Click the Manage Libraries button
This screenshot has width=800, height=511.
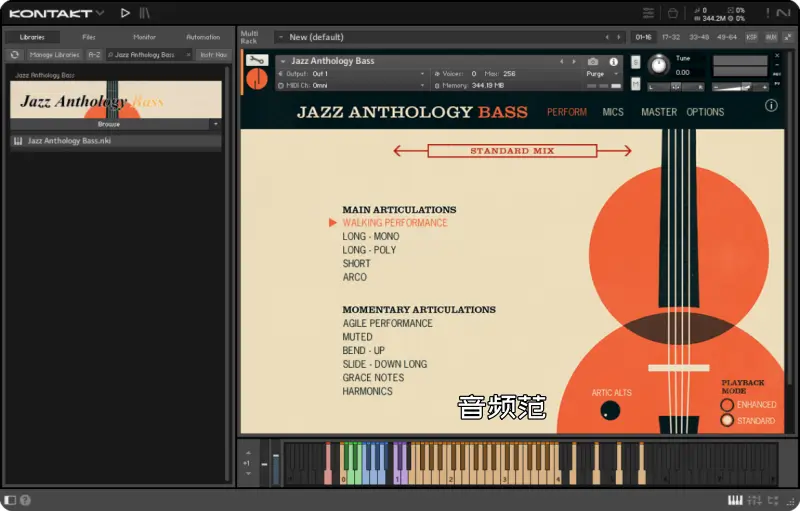click(54, 55)
